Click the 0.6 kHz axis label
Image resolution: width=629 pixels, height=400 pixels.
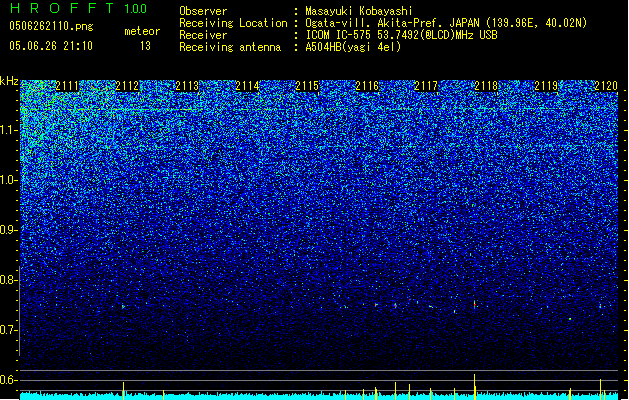click(x=9, y=380)
